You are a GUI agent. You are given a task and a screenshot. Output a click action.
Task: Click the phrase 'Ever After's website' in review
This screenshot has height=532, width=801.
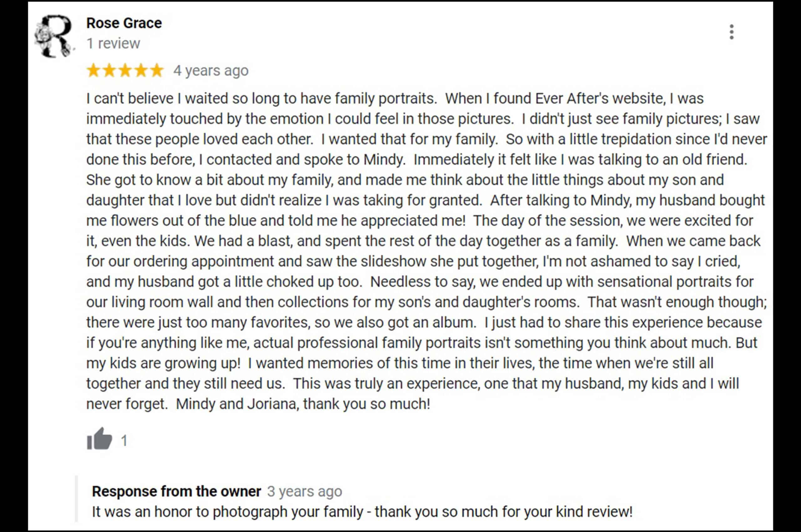tap(599, 98)
